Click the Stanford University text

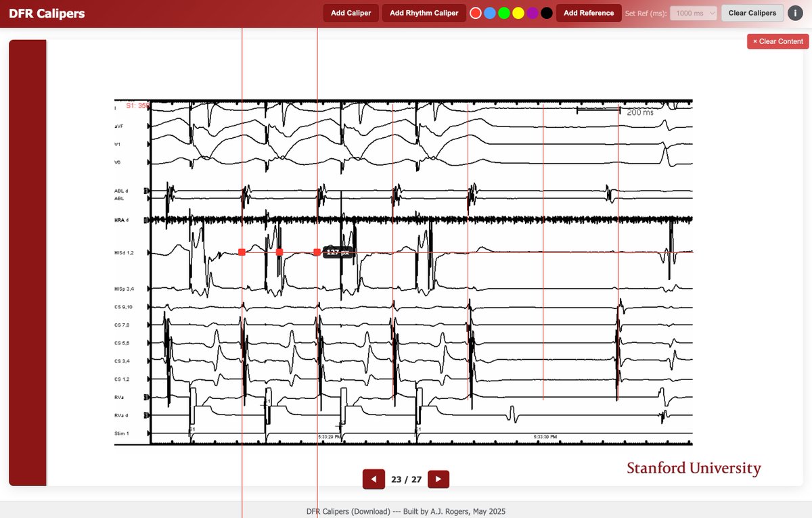(x=694, y=468)
